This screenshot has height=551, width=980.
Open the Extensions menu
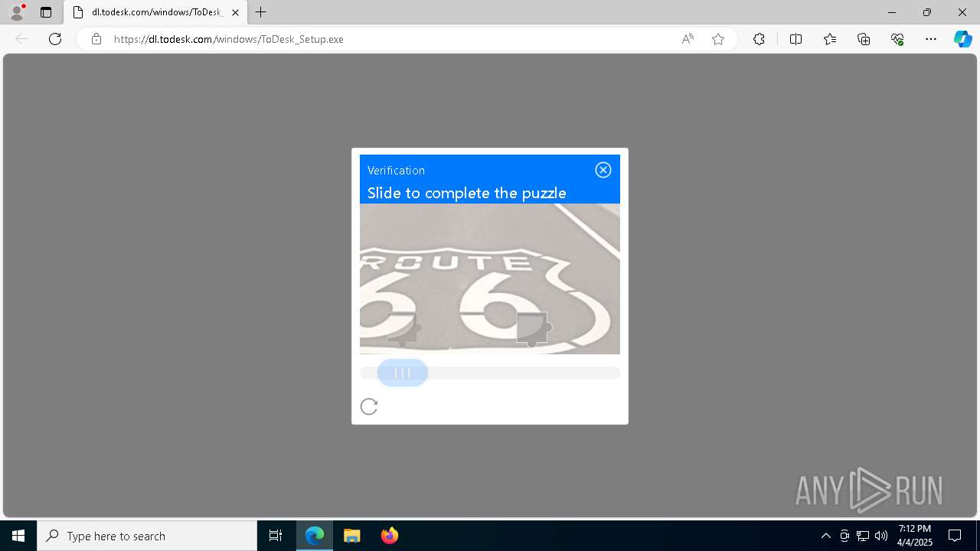coord(759,39)
